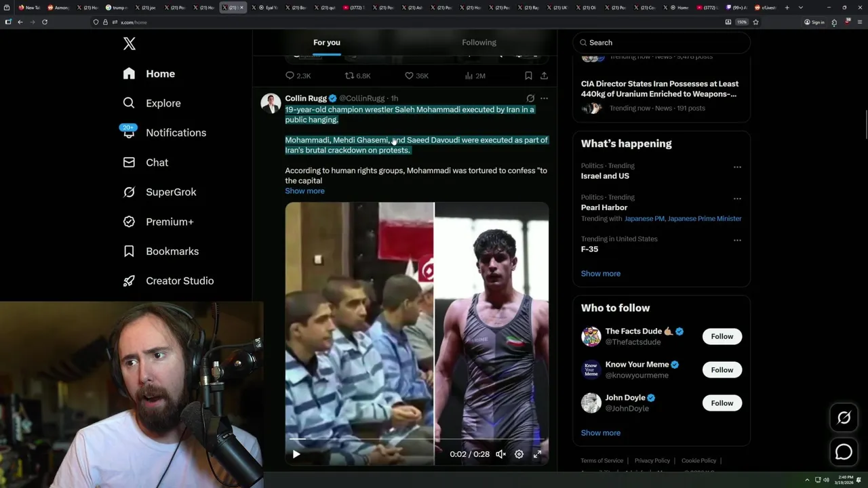Open SuperGrok in the sidebar

click(x=160, y=192)
